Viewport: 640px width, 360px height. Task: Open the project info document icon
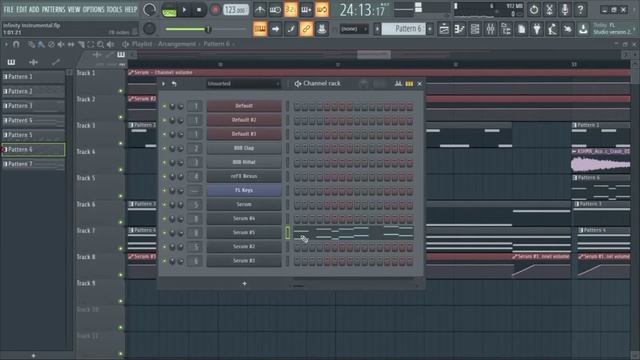pos(521,29)
